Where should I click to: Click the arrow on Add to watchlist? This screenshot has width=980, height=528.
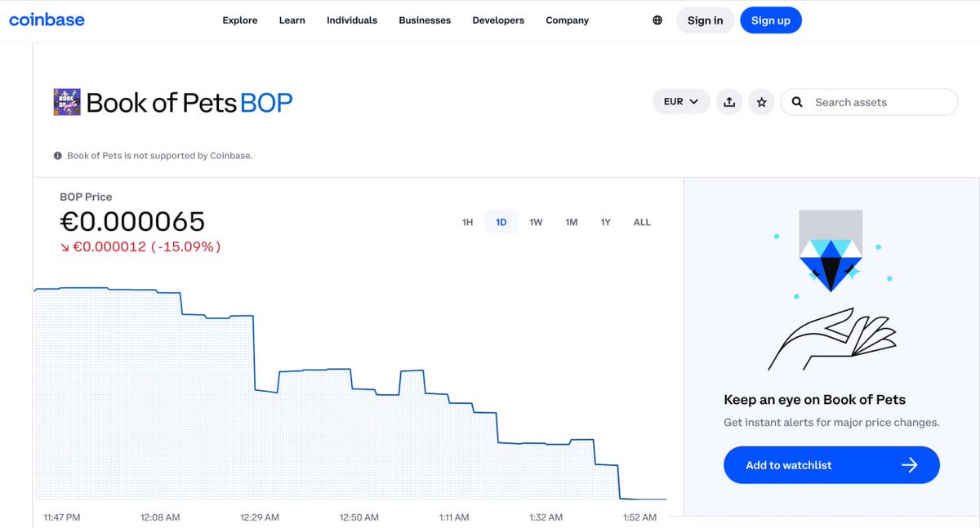click(x=909, y=465)
